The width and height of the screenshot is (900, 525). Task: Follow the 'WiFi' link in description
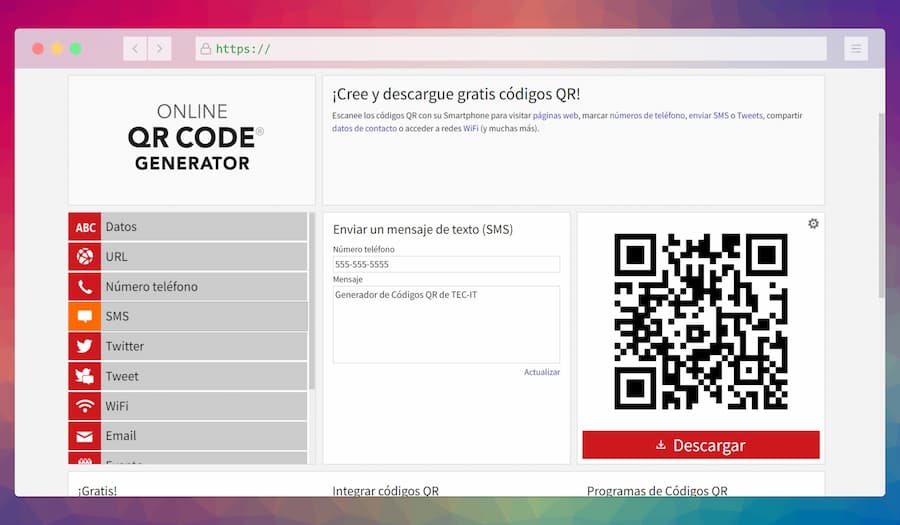tap(471, 129)
